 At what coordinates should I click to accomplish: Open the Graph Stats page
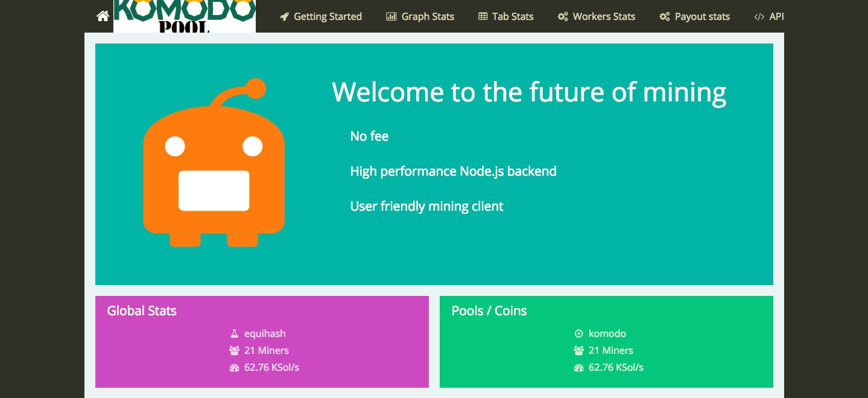coord(428,17)
